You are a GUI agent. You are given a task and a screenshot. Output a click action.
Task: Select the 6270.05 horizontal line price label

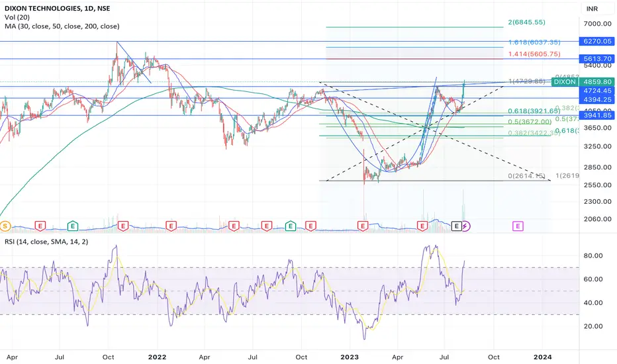click(x=597, y=41)
